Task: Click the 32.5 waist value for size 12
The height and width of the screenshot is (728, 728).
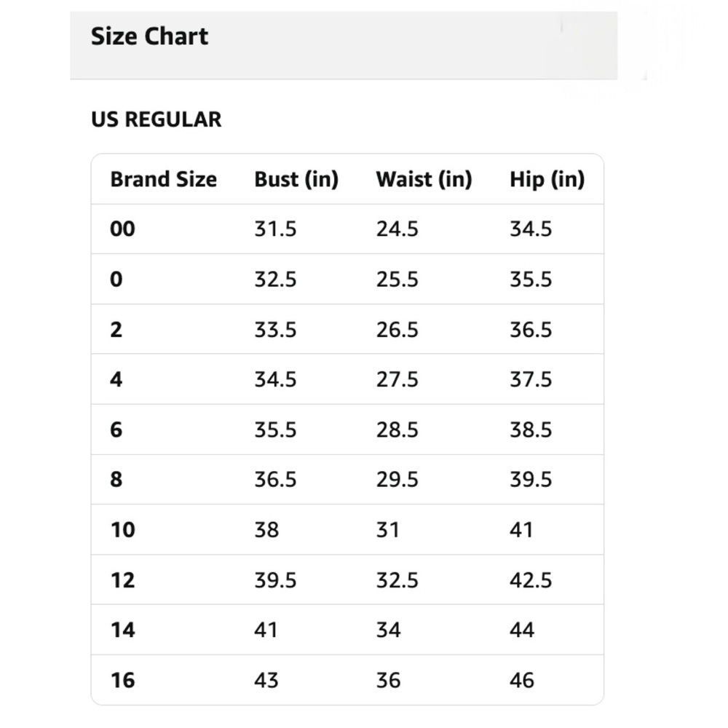Action: (397, 580)
